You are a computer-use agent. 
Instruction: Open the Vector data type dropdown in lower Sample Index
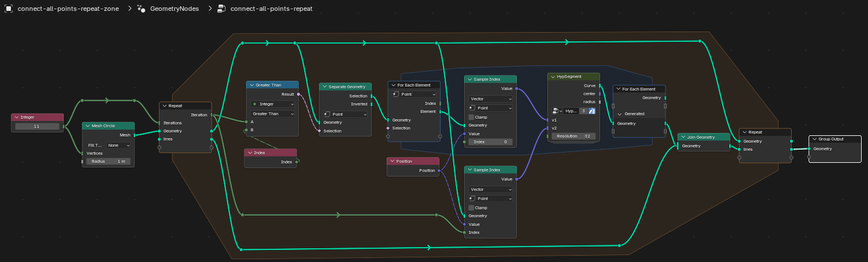[x=491, y=189]
